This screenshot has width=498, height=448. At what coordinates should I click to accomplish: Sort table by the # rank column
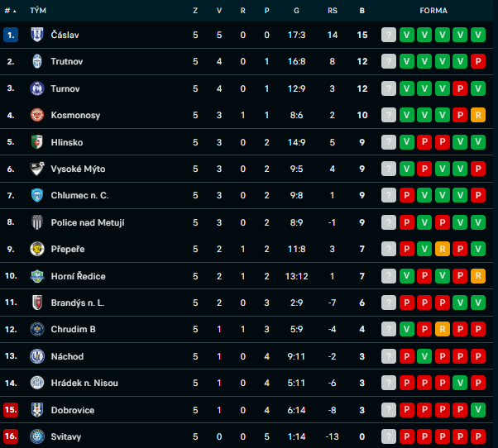(x=10, y=11)
